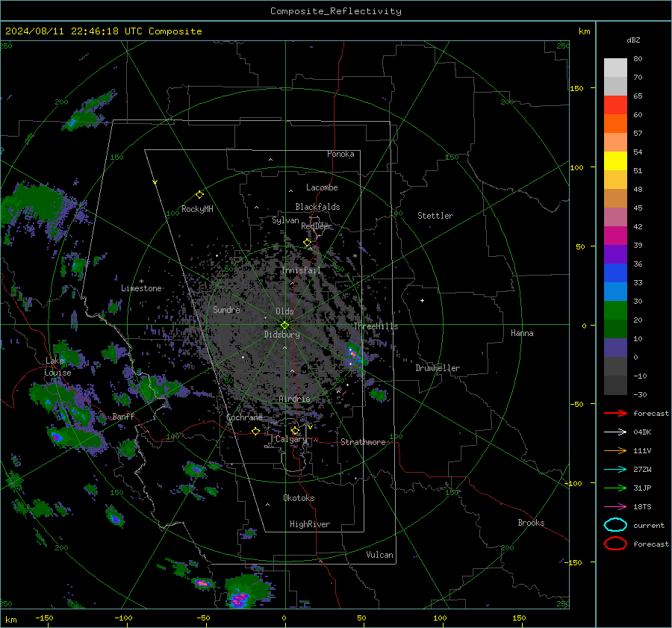Click the magenta 18TS arrow icon
This screenshot has height=628, width=672.
point(615,507)
